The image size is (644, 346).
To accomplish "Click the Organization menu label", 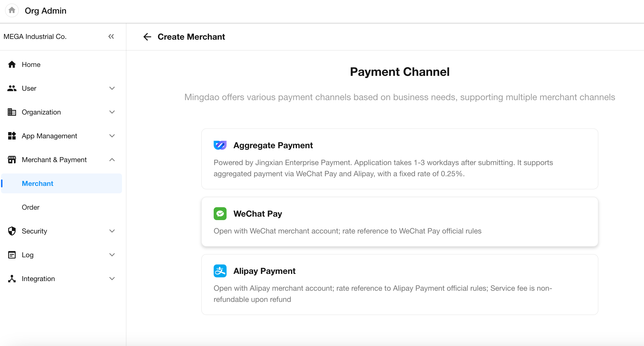I will [x=41, y=112].
